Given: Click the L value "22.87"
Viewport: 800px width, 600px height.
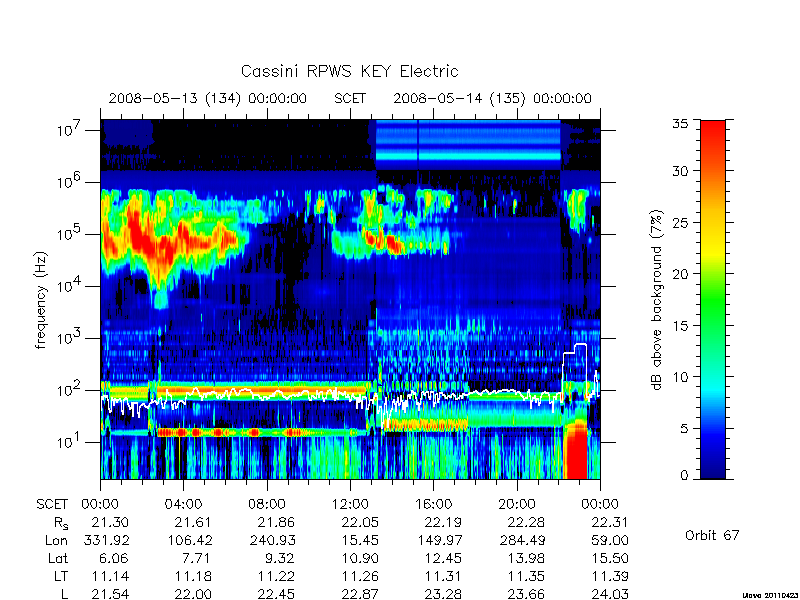Looking at the screenshot, I should tap(360, 594).
